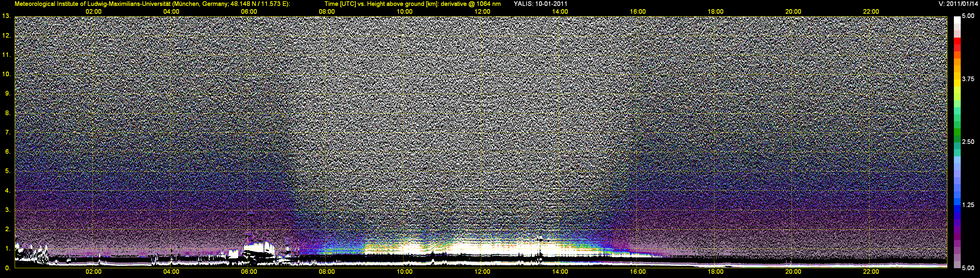Click the 22:00 label on the top time axis
This screenshot has width=980, height=278.
[x=871, y=12]
